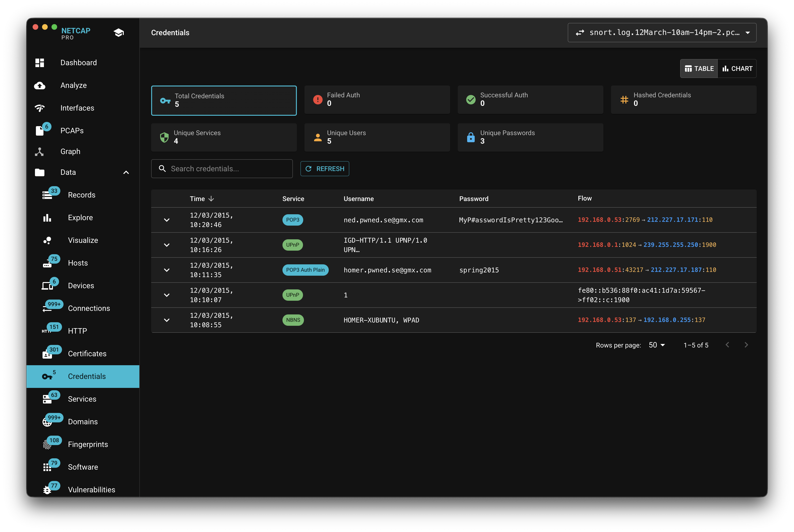Click the Graph node icon
794x532 pixels.
39,152
